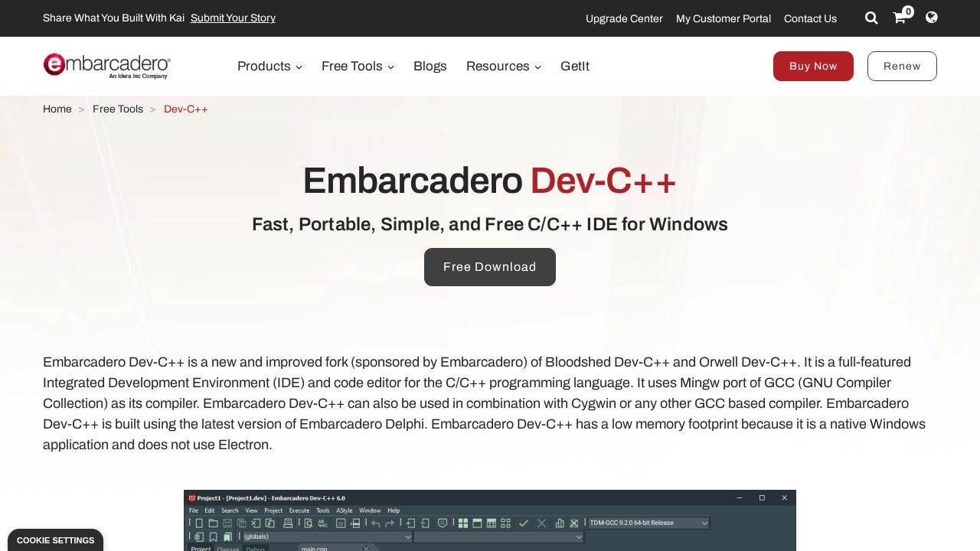
Task: Click Goto bookmark icon in Dev-C++ screenshot
Action: coord(227,537)
